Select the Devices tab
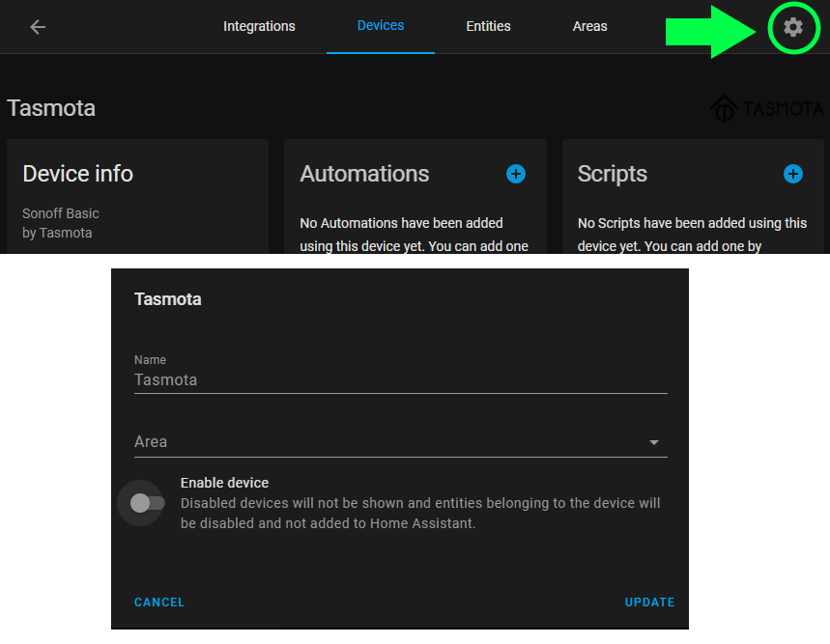Screen dimensions: 830x644 (x=380, y=27)
